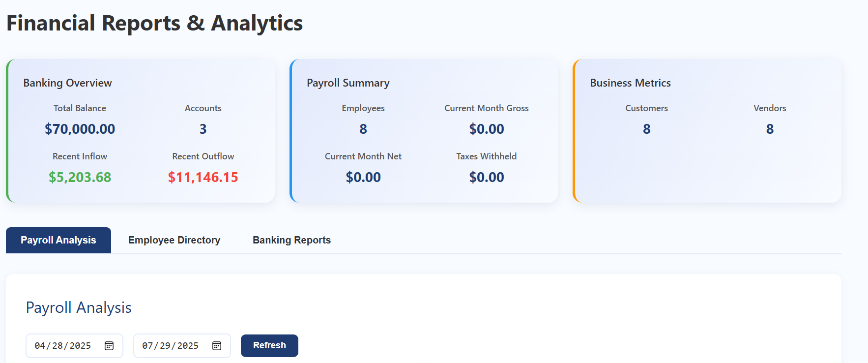
Task: Select the Total Balance value $70,000.00
Action: pyautogui.click(x=80, y=129)
